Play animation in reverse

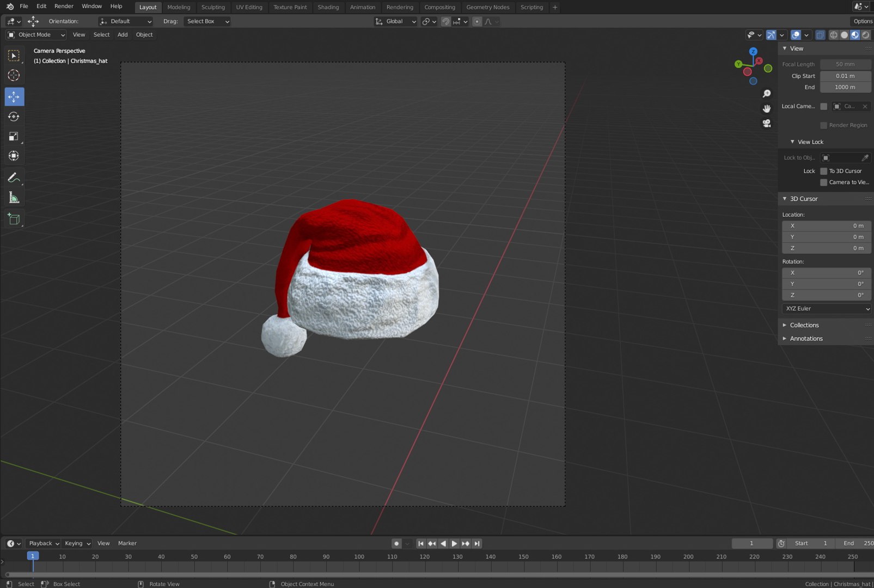[x=443, y=543]
